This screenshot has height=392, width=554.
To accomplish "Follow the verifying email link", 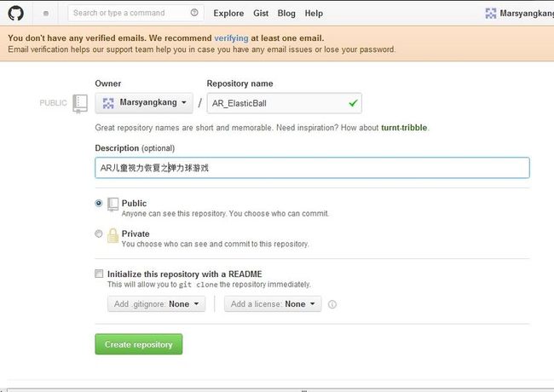I will (x=232, y=38).
